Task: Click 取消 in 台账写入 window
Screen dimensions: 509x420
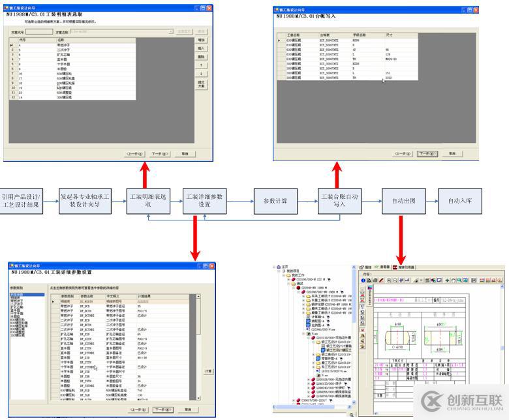Action: [x=452, y=153]
